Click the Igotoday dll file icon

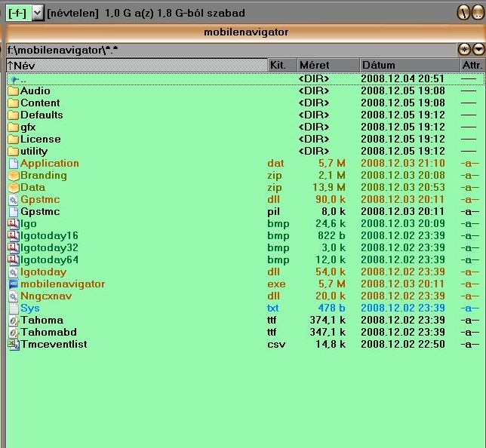[14, 272]
